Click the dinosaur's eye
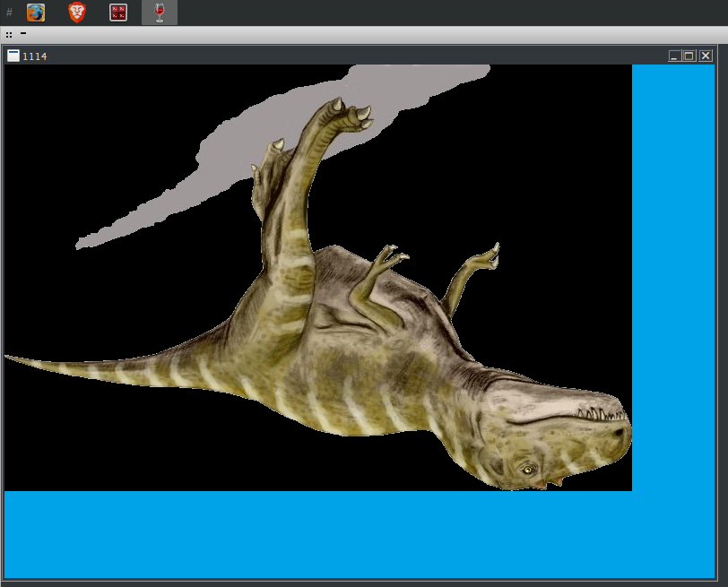 click(x=530, y=468)
